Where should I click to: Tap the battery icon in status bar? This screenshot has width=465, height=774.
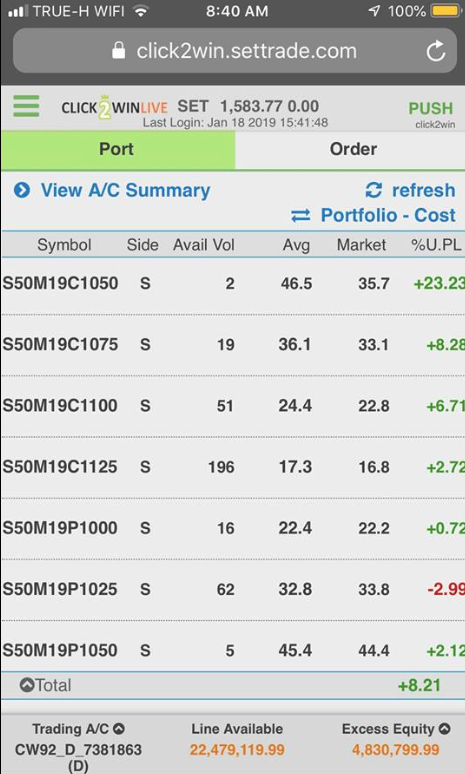point(446,11)
